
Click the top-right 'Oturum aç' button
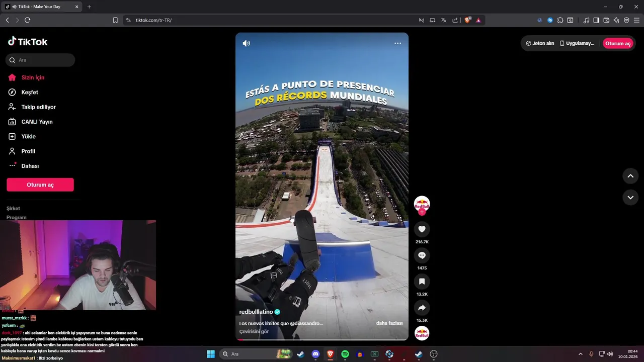click(x=618, y=43)
